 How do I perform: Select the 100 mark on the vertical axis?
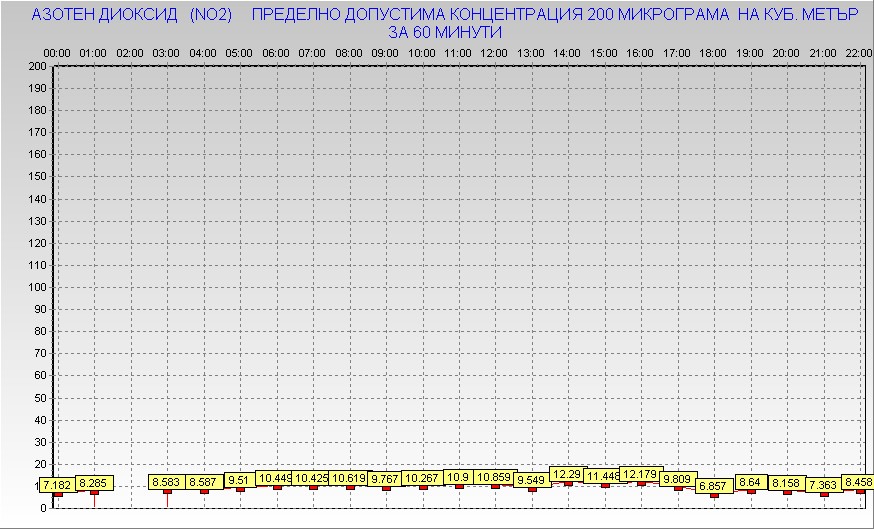pos(37,287)
